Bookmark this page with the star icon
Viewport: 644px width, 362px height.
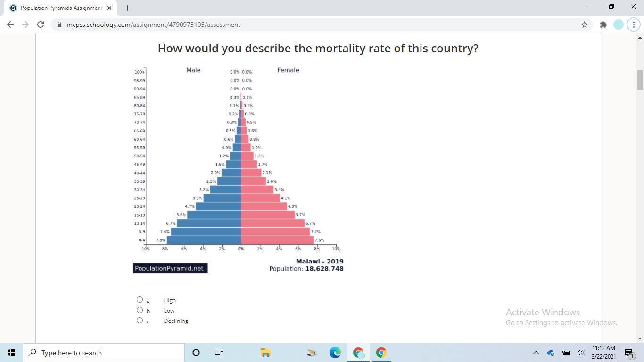click(x=585, y=25)
